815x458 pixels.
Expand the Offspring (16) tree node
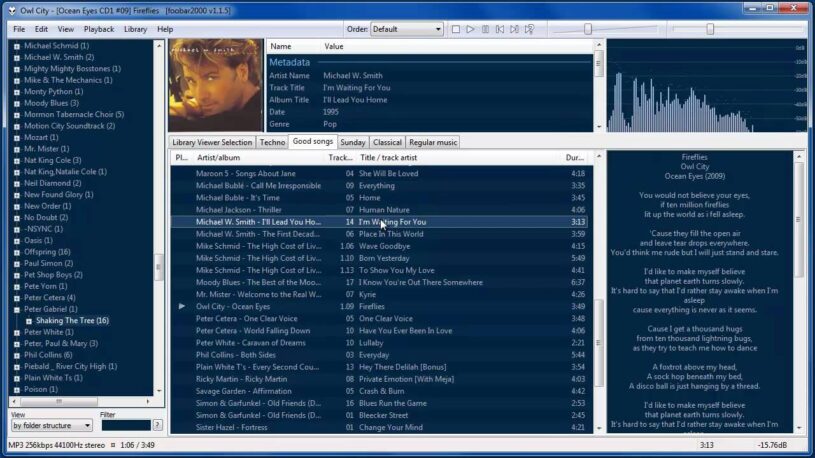coord(17,252)
